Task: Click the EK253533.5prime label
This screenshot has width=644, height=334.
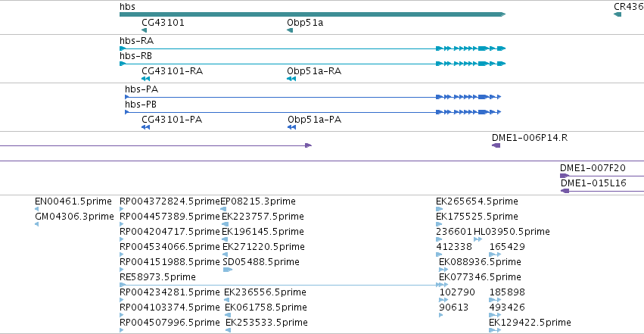Action: click(x=266, y=323)
